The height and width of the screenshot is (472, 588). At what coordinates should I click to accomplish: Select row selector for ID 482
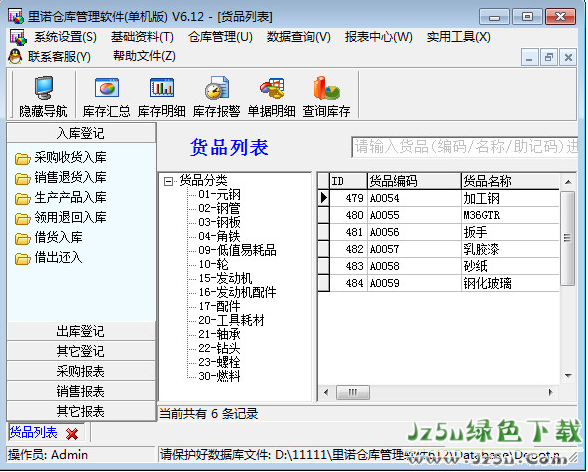[323, 249]
